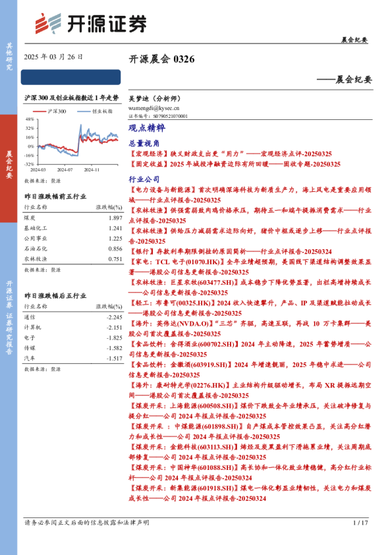392x555 pixels.
Task: Click the page number 1 / 17
Action: click(360, 523)
